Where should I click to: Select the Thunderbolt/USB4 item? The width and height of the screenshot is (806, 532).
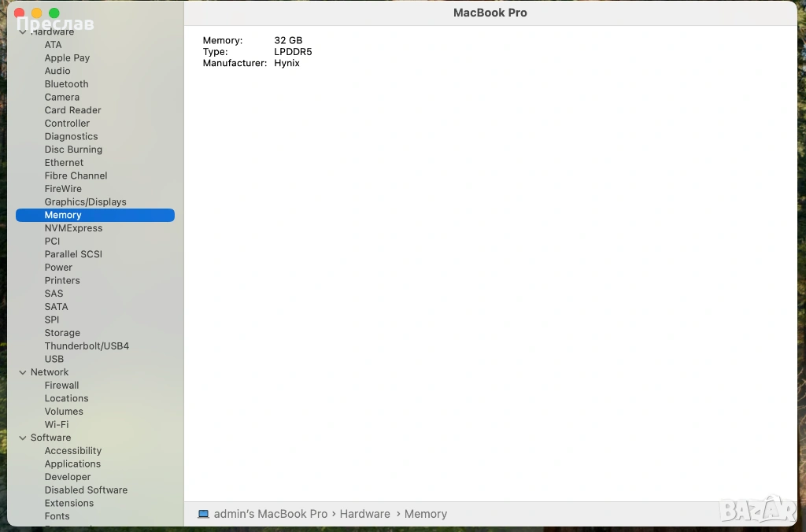(x=87, y=346)
